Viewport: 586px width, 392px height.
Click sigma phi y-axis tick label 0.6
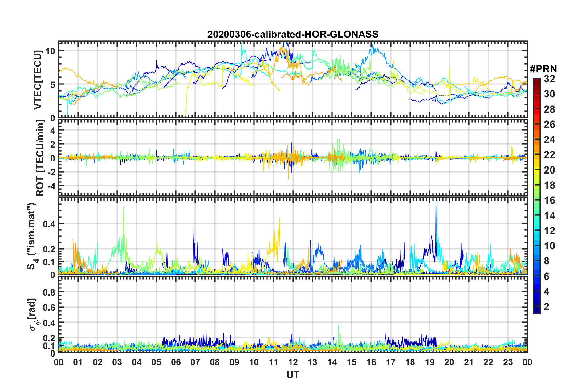click(49, 307)
